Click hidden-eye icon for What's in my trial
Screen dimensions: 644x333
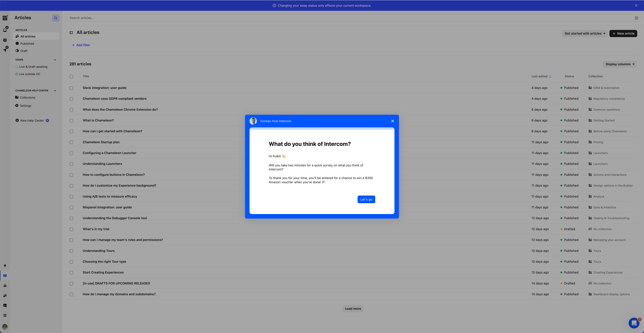pyautogui.click(x=590, y=229)
